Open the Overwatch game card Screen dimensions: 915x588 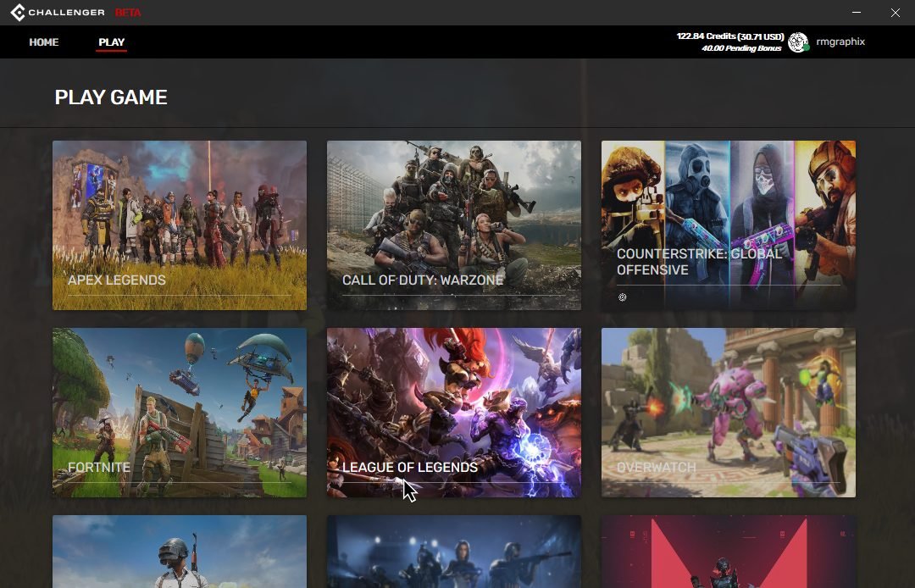pyautogui.click(x=729, y=413)
